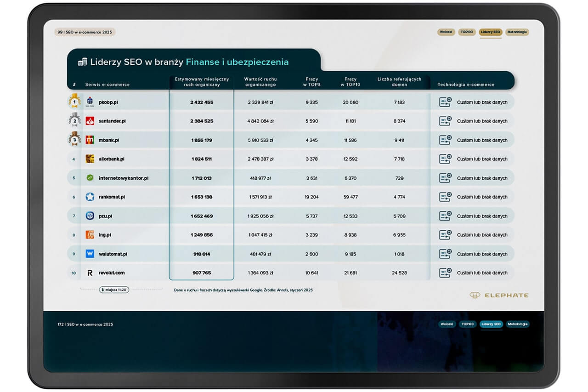The width and height of the screenshot is (588, 392).
Task: Click the technology icon in revolut.com row
Action: 445,273
